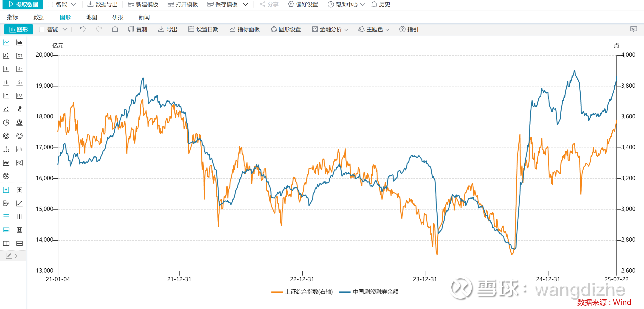Click the add plus box icon

coord(19,190)
